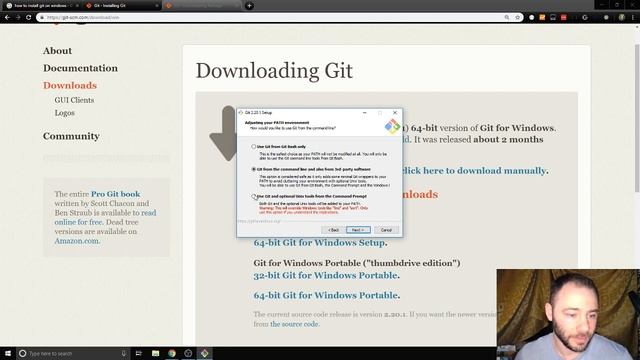Download '32-bit Git for Windows Portable'

click(x=325, y=276)
